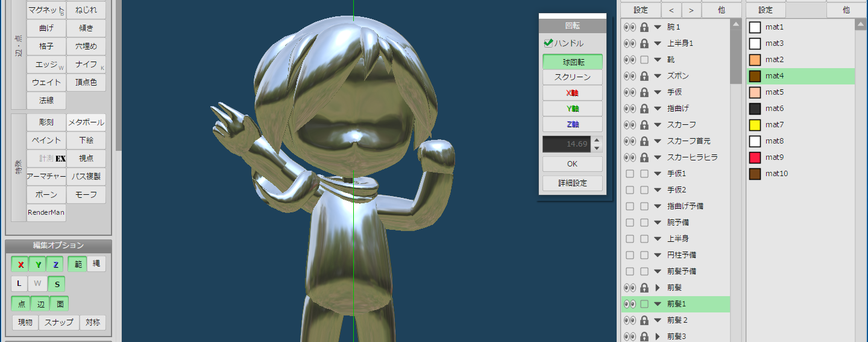Image resolution: width=868 pixels, height=342 pixels.
Task: Click the lock icon on 腕1 row
Action: (x=644, y=27)
